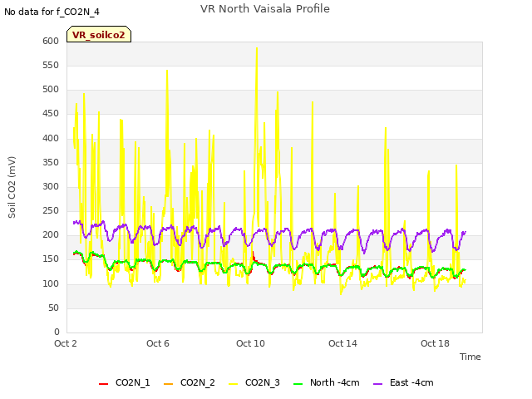The width and height of the screenshot is (532, 399).
Task: Click the Oct 10 x-axis tick label
Action: (x=250, y=343)
